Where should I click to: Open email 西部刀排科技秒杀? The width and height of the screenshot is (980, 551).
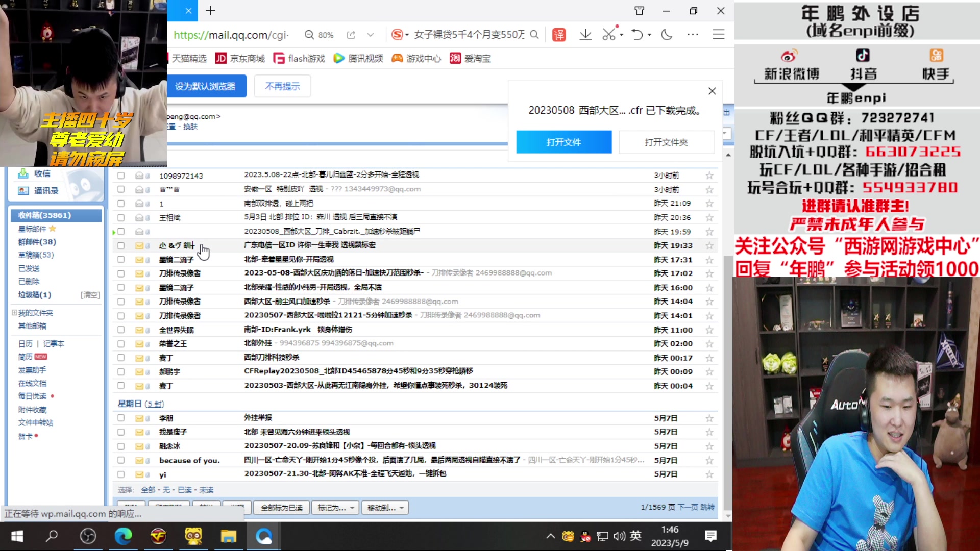point(272,358)
